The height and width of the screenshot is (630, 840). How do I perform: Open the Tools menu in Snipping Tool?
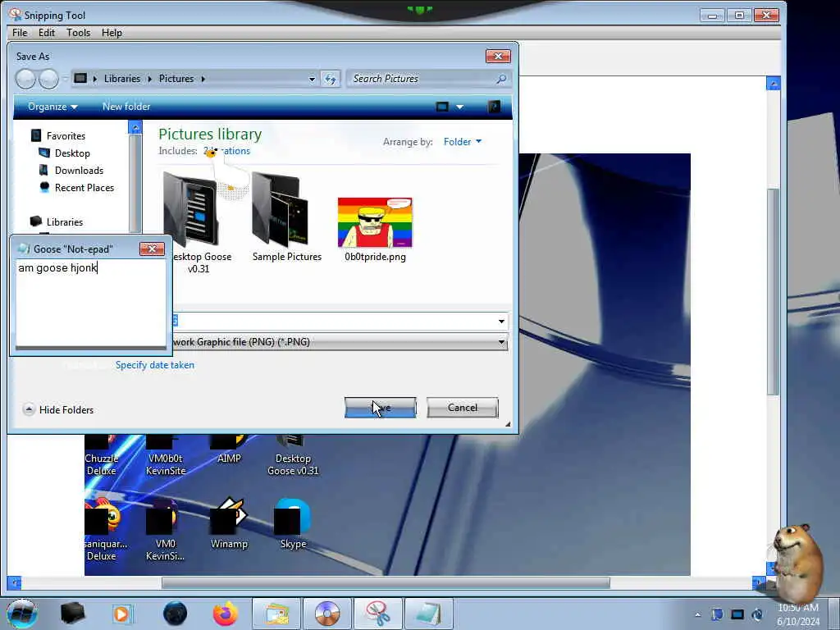click(x=78, y=33)
